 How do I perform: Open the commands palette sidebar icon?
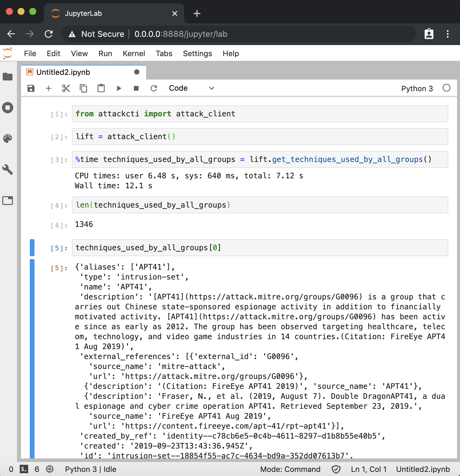point(8,138)
